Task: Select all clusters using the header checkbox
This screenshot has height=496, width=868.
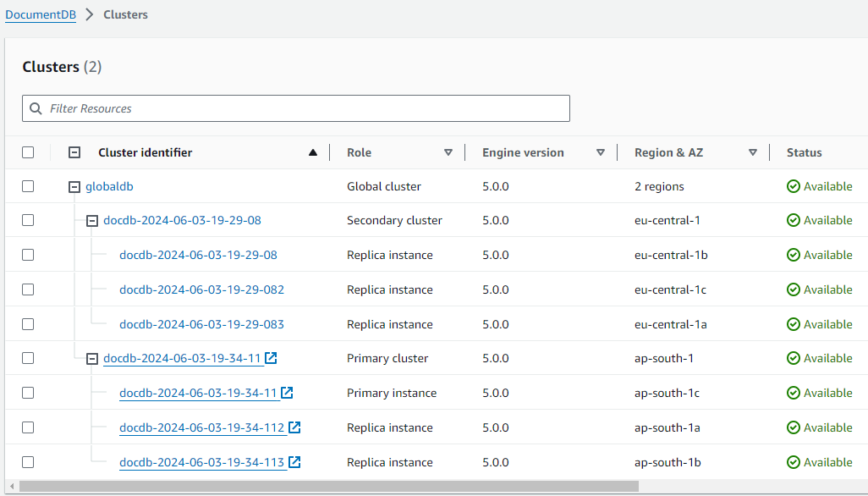Action: point(28,152)
